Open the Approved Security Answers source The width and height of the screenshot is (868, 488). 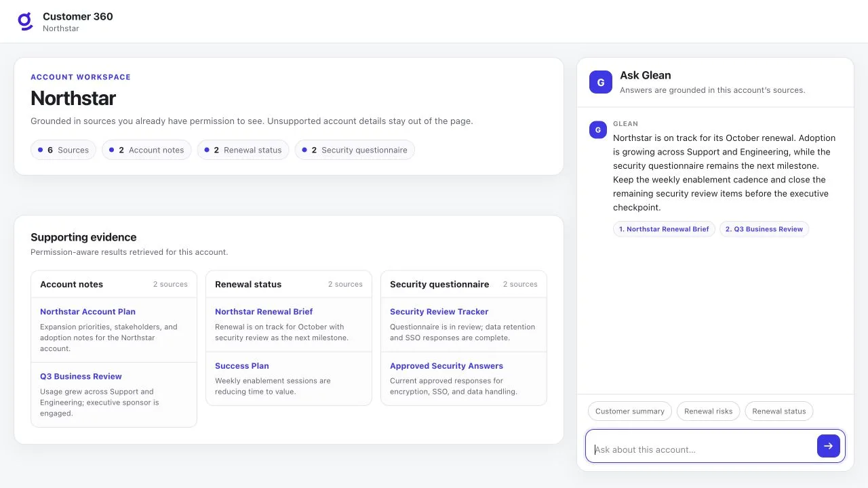[446, 366]
